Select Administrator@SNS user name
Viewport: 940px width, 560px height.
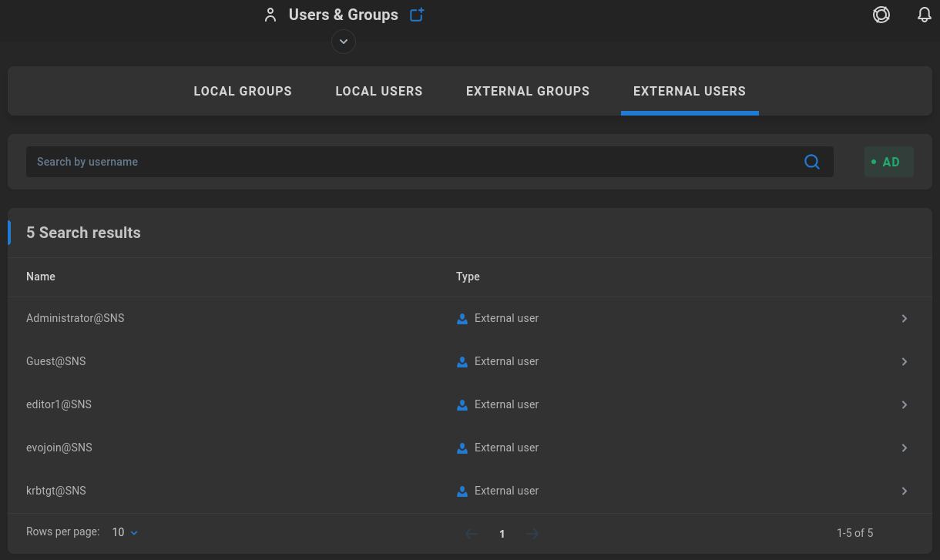(x=75, y=318)
